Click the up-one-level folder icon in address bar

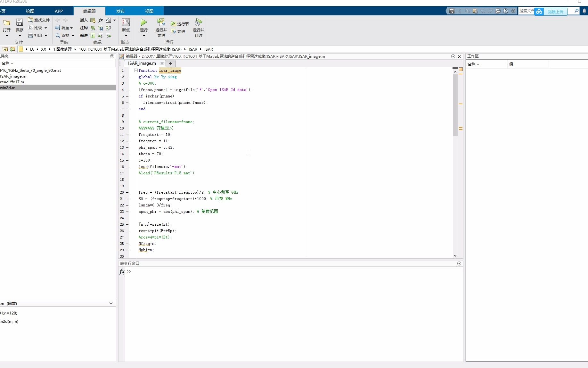[5, 49]
